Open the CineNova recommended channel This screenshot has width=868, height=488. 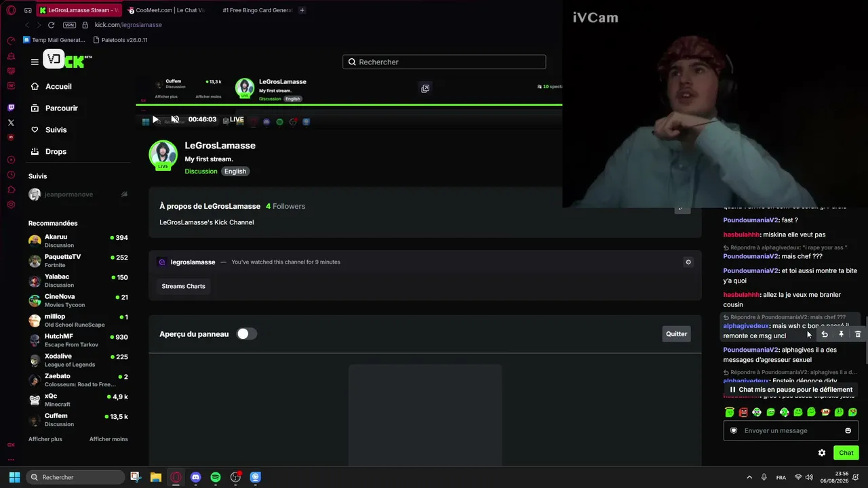coord(79,300)
